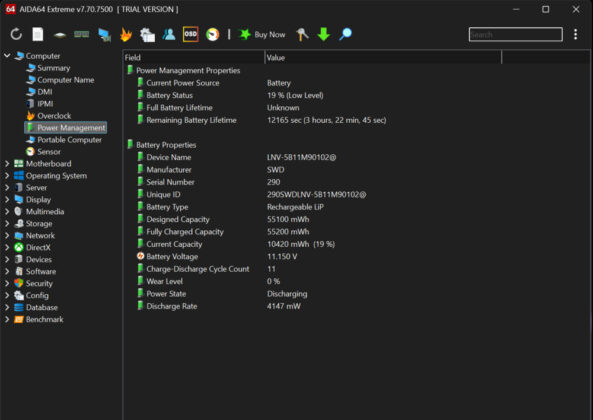Image resolution: width=593 pixels, height=420 pixels.
Task: Select the Database tree entry
Action: (x=36, y=307)
